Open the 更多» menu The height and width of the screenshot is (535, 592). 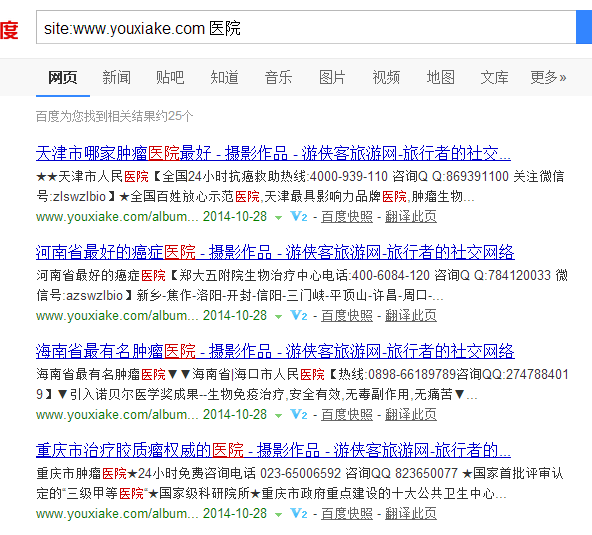click(548, 78)
